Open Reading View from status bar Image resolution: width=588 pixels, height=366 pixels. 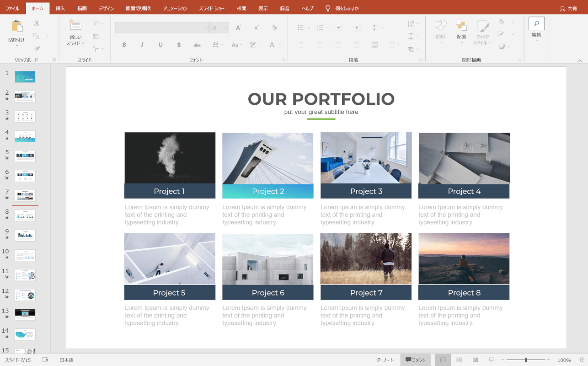pyautogui.click(x=475, y=360)
